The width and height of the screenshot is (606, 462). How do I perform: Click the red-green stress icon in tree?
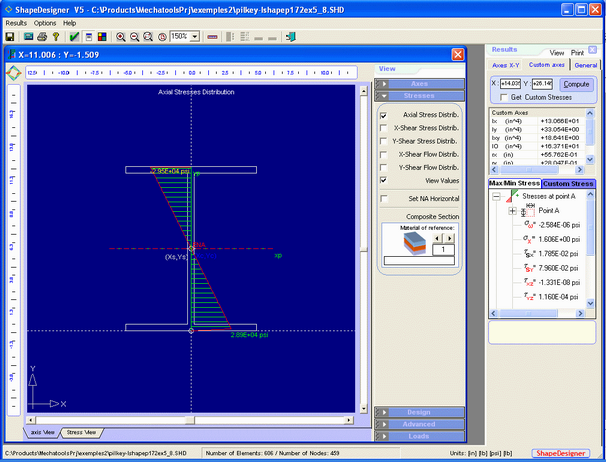512,196
